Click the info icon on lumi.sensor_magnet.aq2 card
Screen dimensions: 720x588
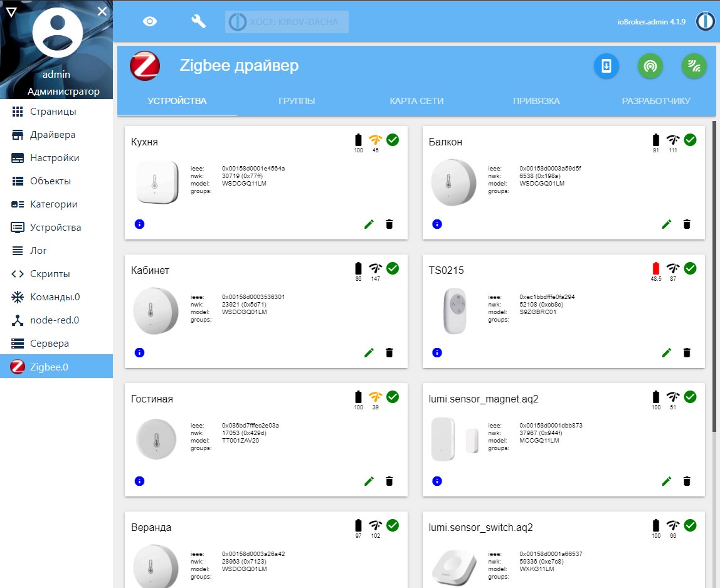pyautogui.click(x=437, y=481)
